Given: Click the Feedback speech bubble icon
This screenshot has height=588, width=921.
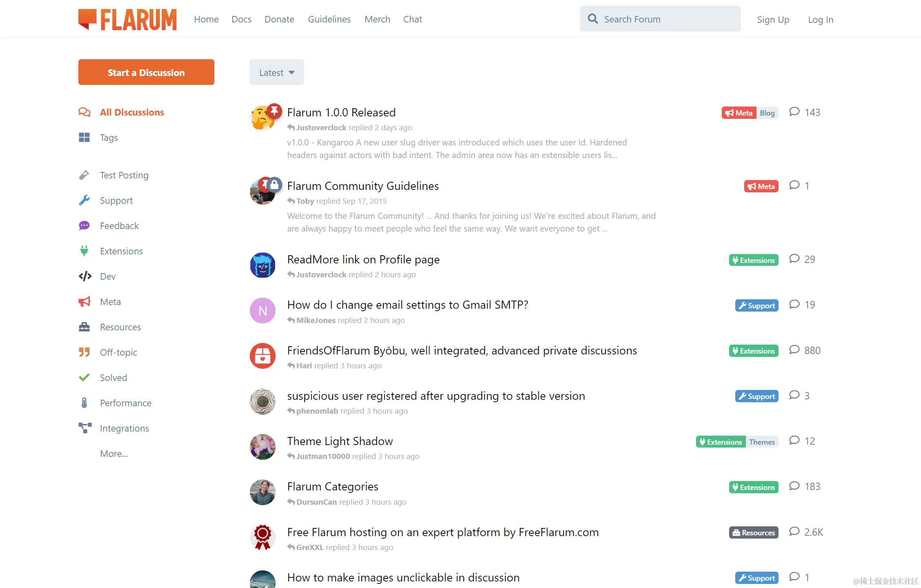Looking at the screenshot, I should tap(84, 226).
